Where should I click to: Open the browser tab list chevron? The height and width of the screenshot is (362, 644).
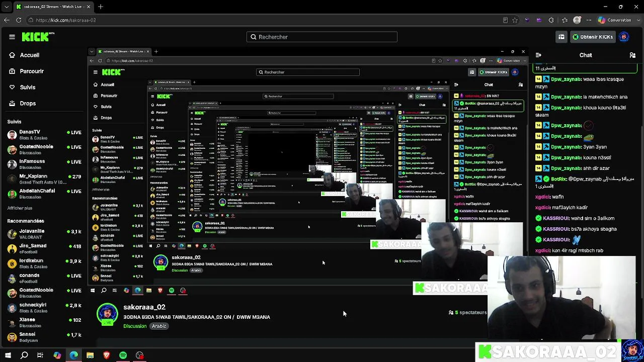click(7, 7)
